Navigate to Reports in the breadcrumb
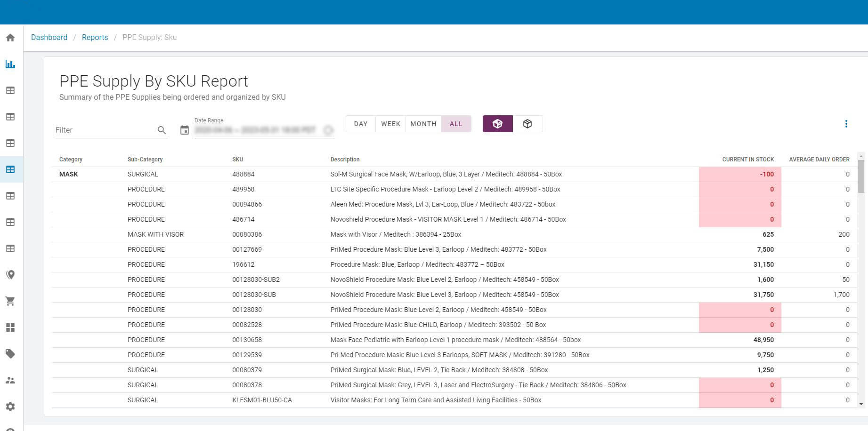Screen dimensions: 868x431 pyautogui.click(x=95, y=37)
